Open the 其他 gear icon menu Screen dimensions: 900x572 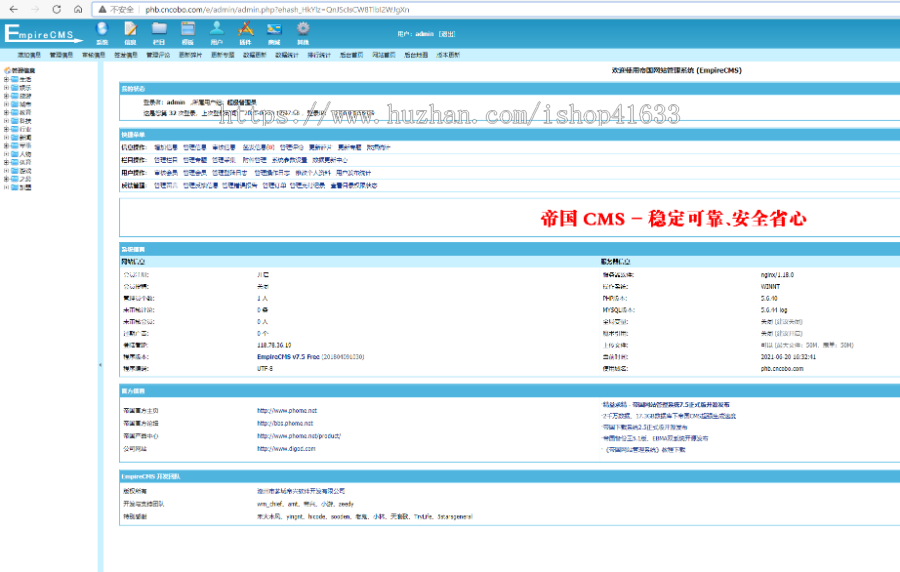(x=303, y=33)
